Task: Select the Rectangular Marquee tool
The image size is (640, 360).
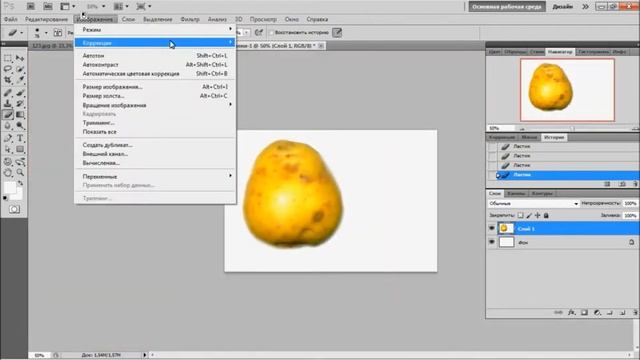Action: [x=8, y=58]
